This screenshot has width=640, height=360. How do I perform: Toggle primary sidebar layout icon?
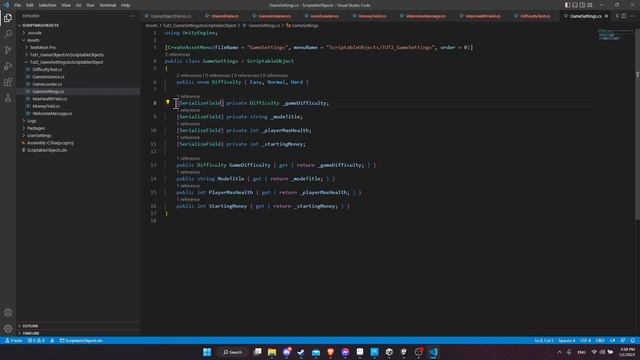tap(568, 5)
